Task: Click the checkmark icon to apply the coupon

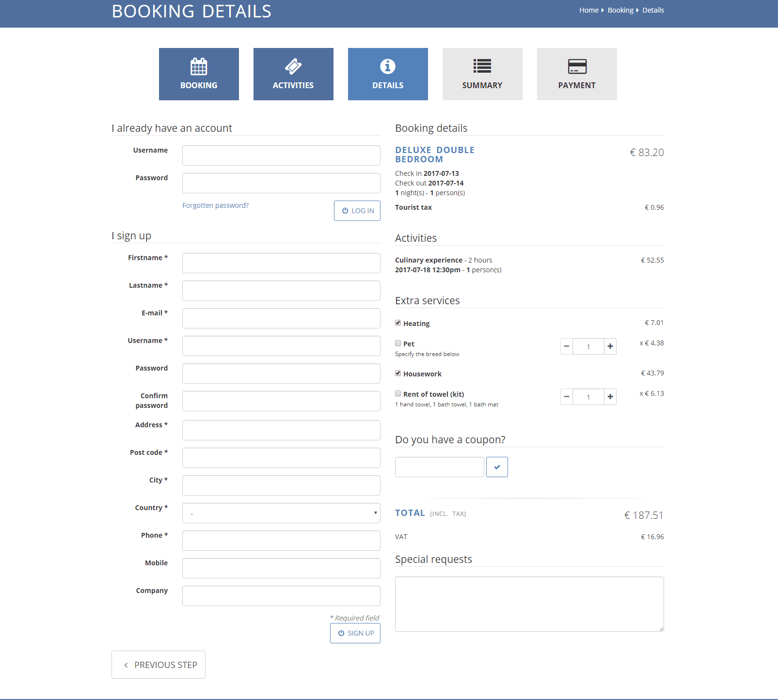Action: [x=497, y=467]
